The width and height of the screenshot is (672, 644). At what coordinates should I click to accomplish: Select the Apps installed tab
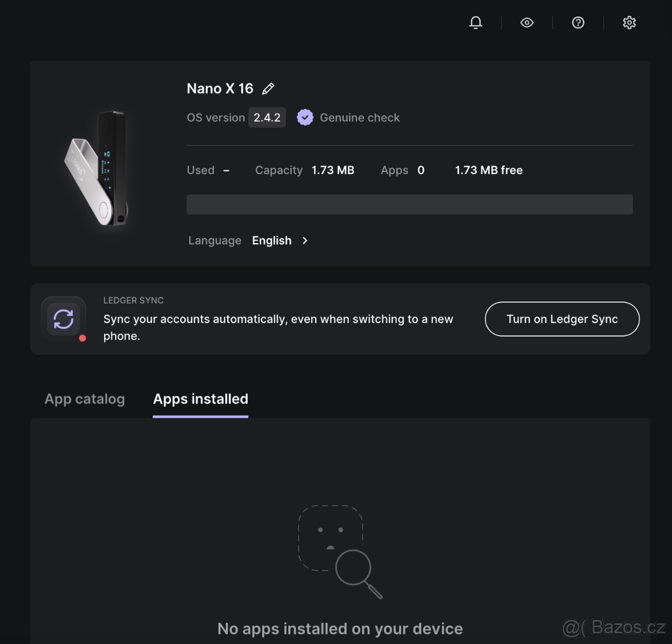[200, 399]
